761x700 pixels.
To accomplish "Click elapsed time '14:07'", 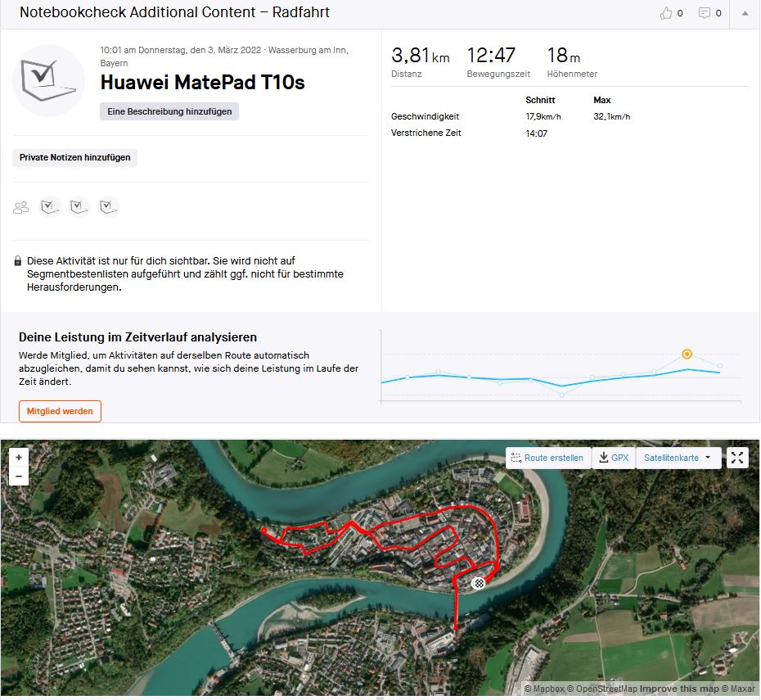I will (x=536, y=133).
